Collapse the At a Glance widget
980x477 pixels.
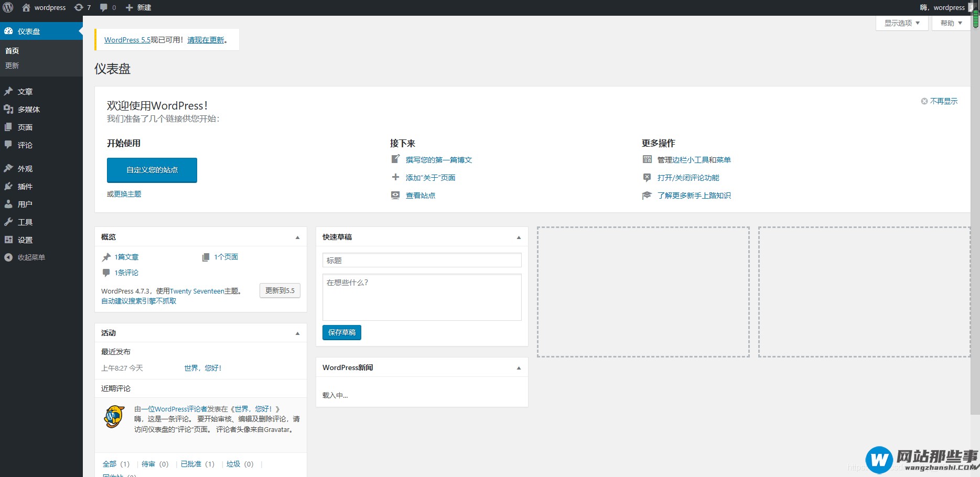[x=297, y=237]
